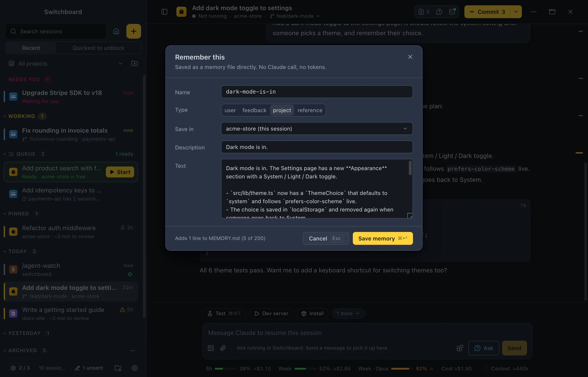This screenshot has width=588, height=377.
Task: Switch to Quickest to unblock tab
Action: point(98,48)
